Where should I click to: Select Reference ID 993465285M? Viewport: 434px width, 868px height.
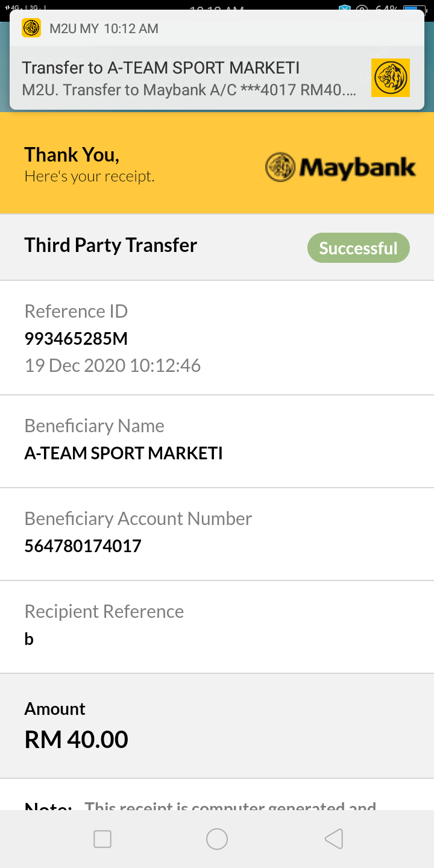76,339
